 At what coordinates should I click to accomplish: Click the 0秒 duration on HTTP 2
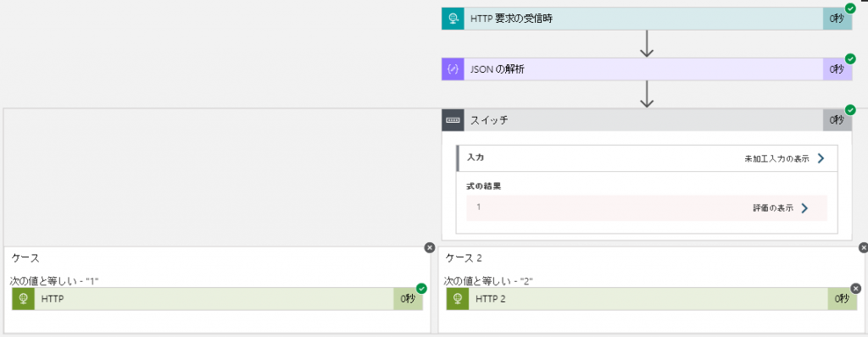(842, 300)
